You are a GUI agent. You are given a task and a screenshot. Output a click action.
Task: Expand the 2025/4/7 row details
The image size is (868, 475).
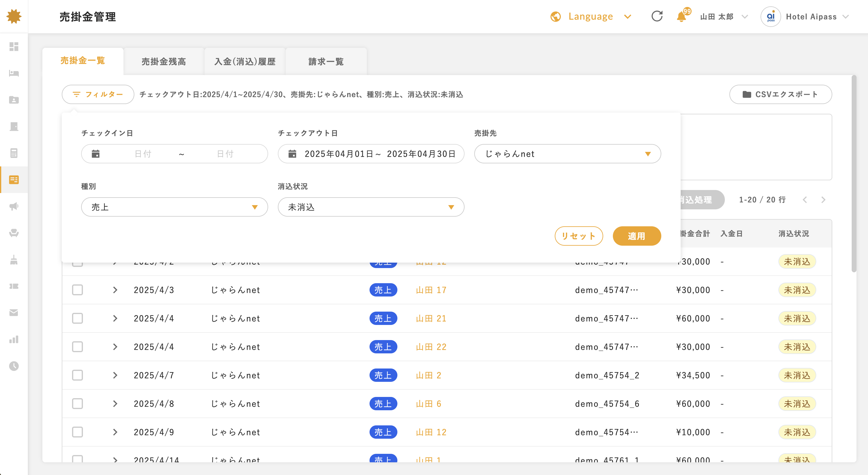115,375
